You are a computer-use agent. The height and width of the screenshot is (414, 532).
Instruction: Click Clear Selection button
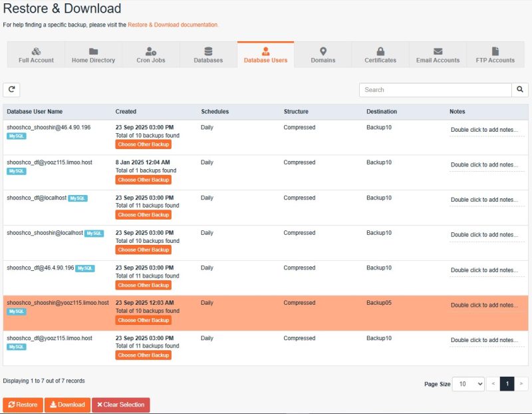click(120, 405)
